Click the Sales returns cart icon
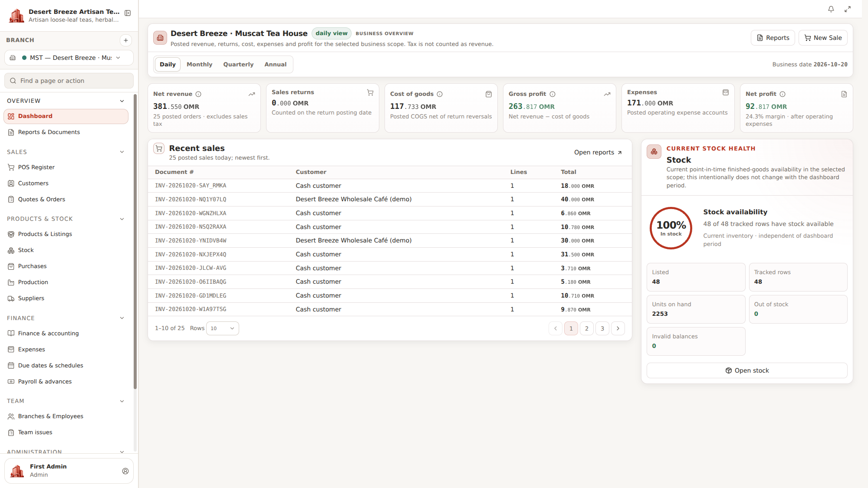The width and height of the screenshot is (868, 488). pos(370,92)
